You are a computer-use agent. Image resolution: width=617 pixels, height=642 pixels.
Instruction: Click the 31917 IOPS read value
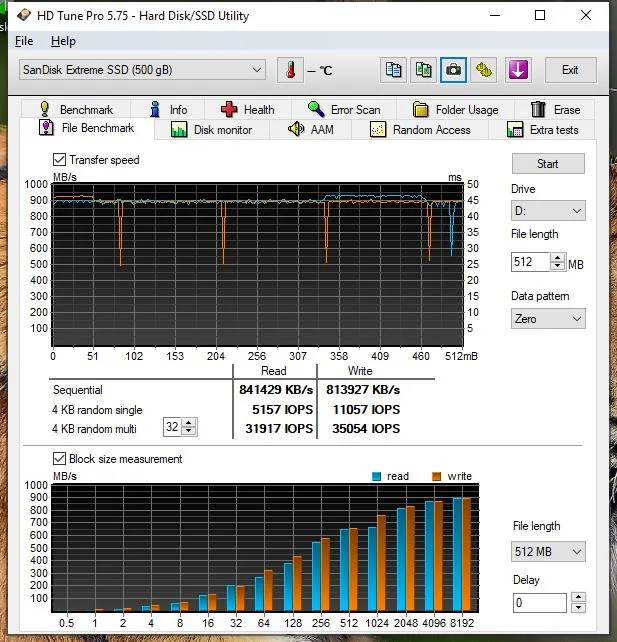pyautogui.click(x=279, y=428)
